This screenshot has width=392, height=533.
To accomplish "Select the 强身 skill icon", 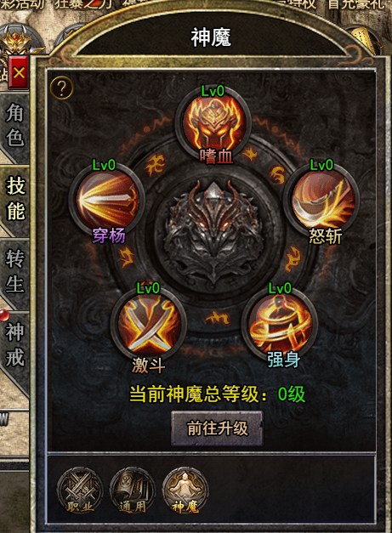I will coord(280,323).
